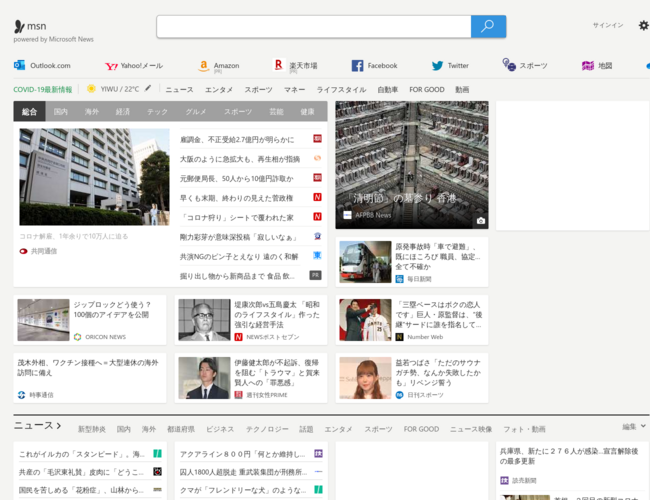Click the camera icon on the Hong Kong photo
Screen dimensions: 650x500
[480, 220]
